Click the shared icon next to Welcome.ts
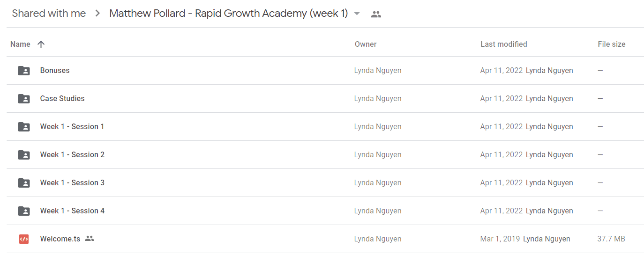 pyautogui.click(x=90, y=239)
